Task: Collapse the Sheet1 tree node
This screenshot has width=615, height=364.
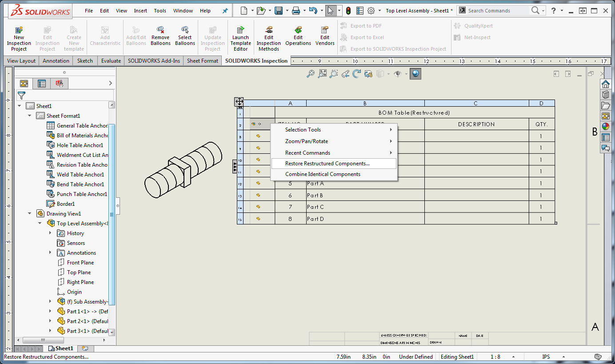Action: (x=20, y=106)
